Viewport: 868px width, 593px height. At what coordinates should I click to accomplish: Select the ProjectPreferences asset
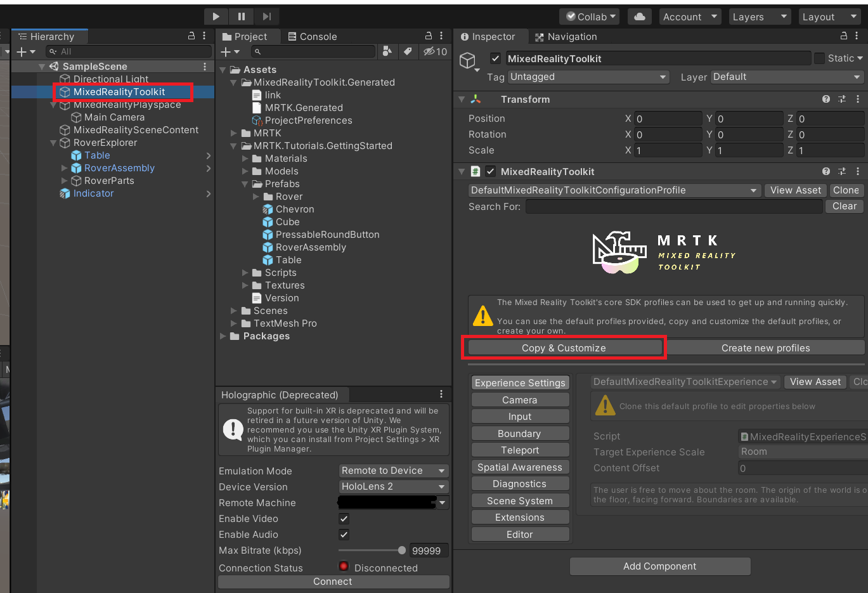pyautogui.click(x=308, y=121)
